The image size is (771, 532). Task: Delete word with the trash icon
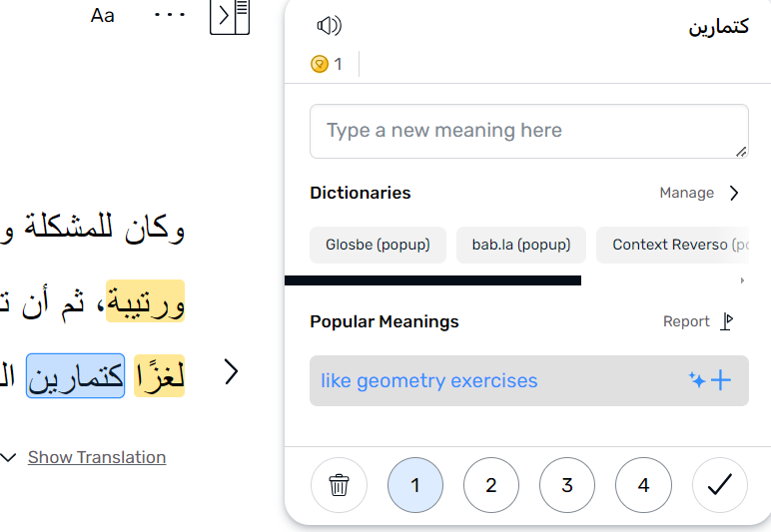(339, 485)
